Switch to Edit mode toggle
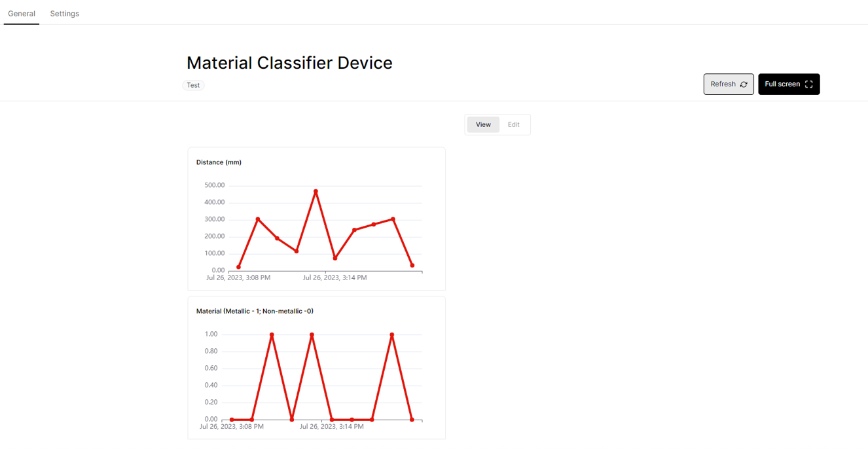Screen dimensions: 868x449 click(x=514, y=124)
